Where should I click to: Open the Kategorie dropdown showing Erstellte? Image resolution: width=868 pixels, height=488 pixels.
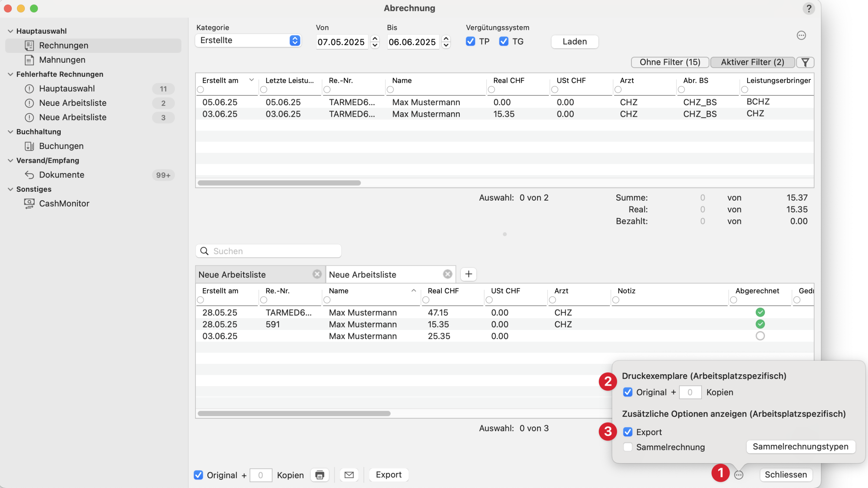pos(249,40)
